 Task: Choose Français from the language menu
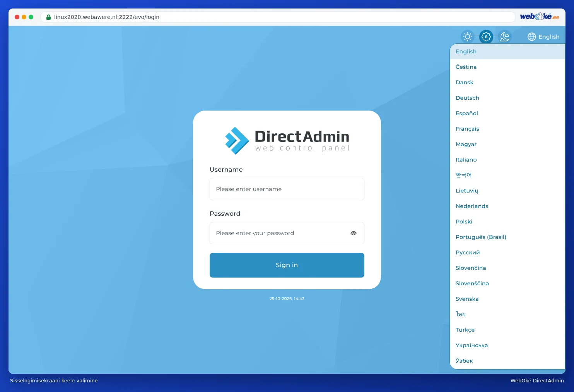coord(507,129)
